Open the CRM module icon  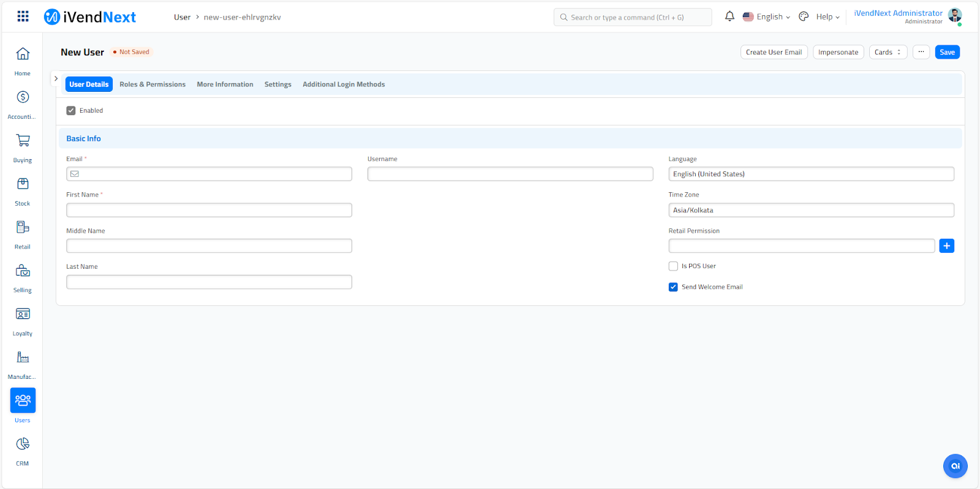pyautogui.click(x=23, y=444)
